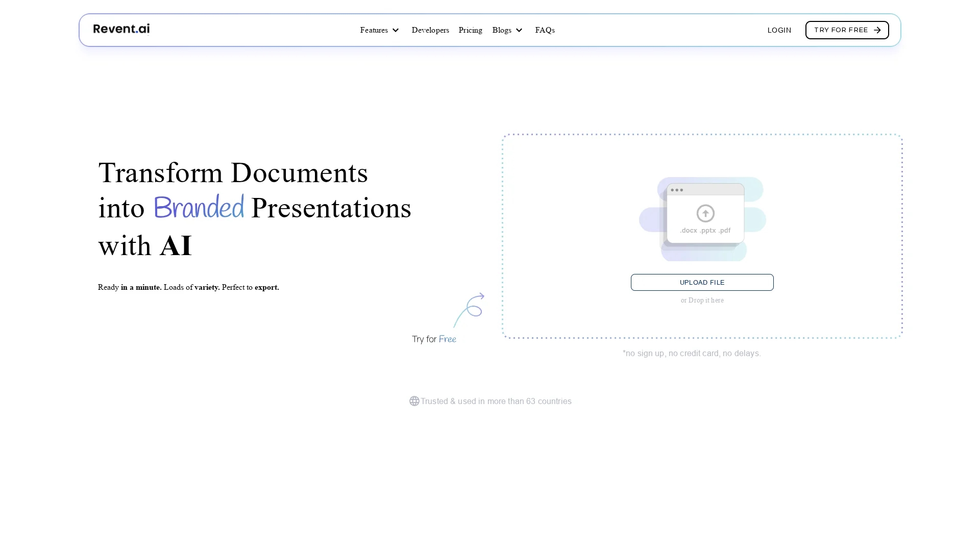Click the 'Try for Free' handwritten label
Screen dimensions: 980x551
(x=434, y=339)
